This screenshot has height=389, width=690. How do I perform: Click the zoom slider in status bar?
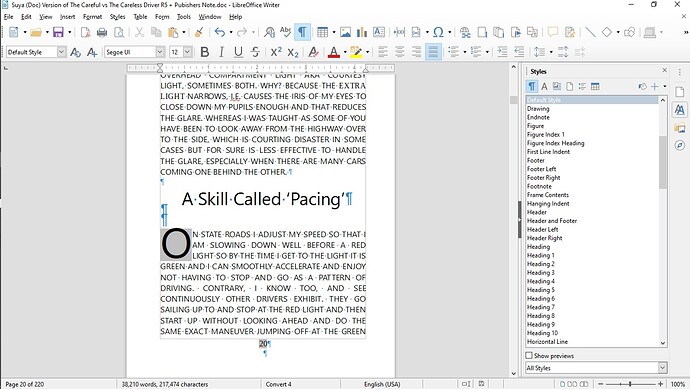point(631,384)
